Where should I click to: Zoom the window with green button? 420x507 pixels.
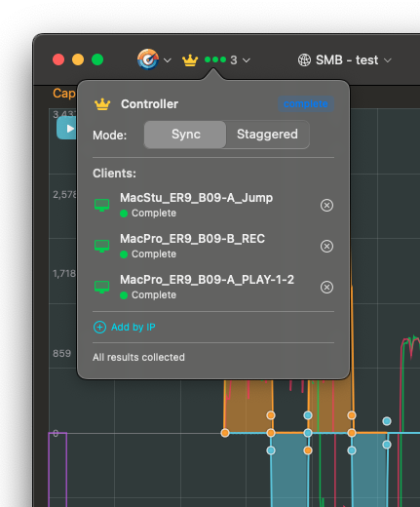pos(97,59)
